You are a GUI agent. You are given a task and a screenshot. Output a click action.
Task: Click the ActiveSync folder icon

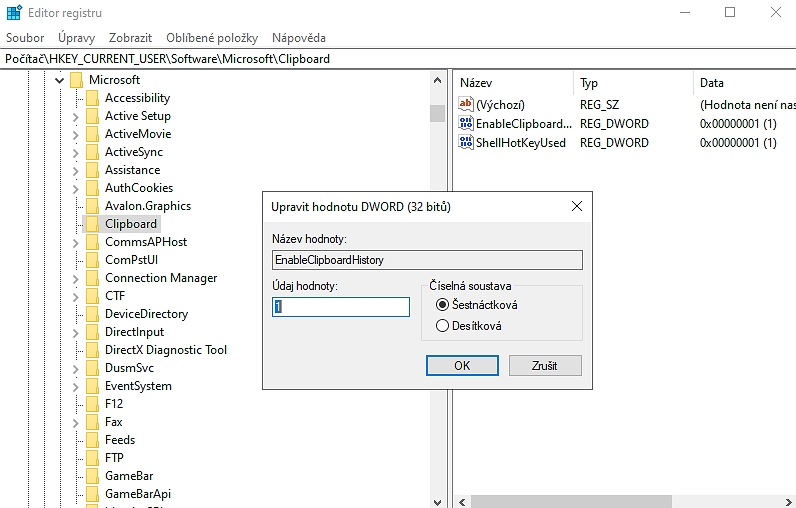92,152
